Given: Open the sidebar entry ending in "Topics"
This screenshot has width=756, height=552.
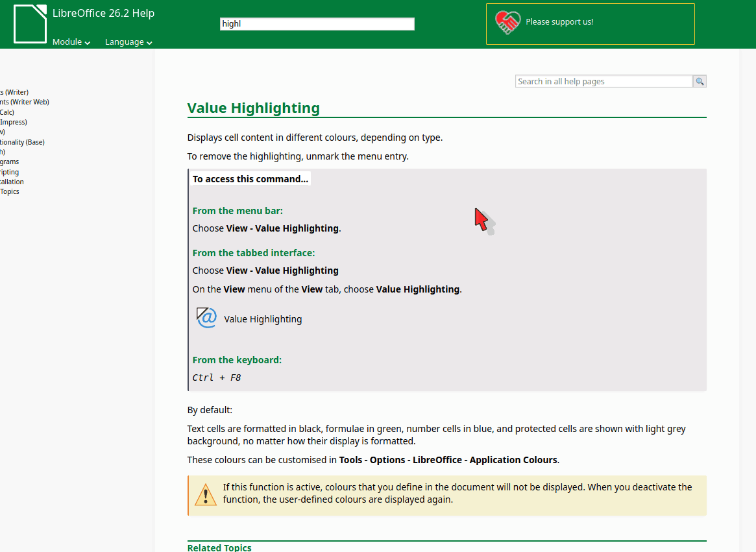Looking at the screenshot, I should pyautogui.click(x=10, y=191).
